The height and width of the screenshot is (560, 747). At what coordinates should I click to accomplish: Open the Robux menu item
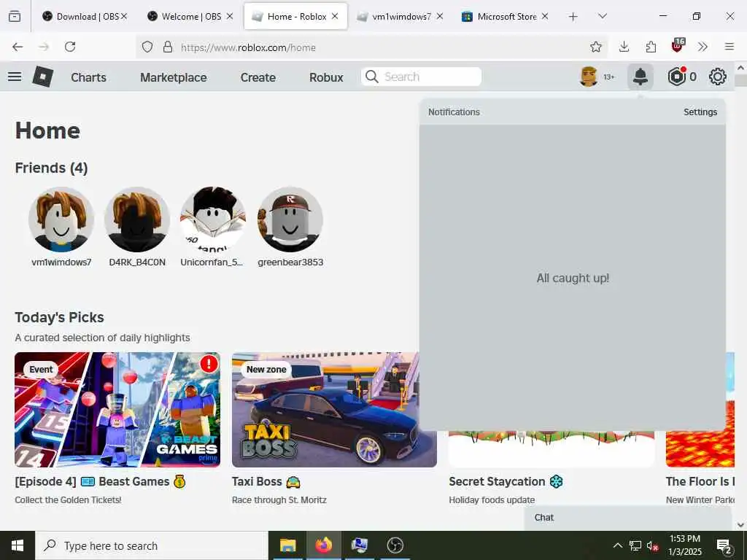coord(326,77)
